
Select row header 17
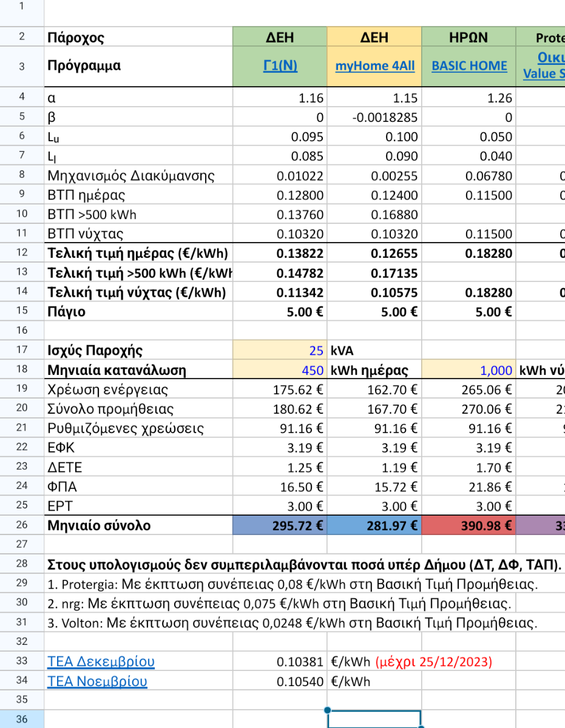click(x=22, y=350)
